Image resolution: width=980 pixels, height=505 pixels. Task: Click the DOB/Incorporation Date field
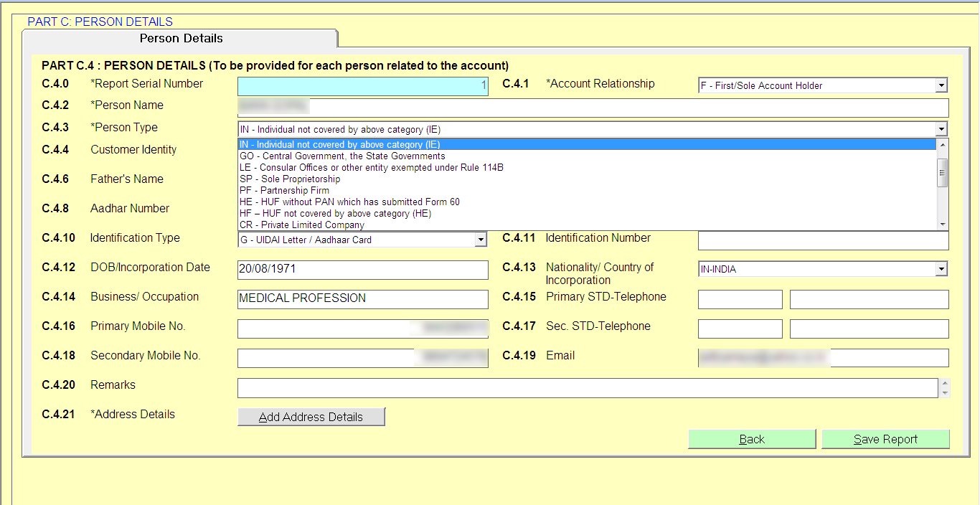tap(362, 270)
